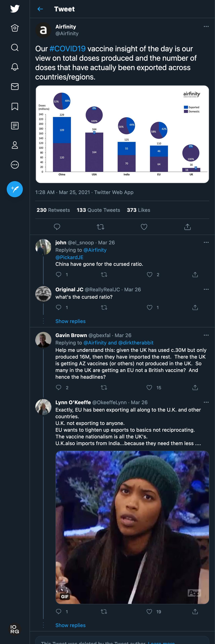Click the Twitter bird logo
The width and height of the screenshot is (215, 644).
[x=15, y=9]
